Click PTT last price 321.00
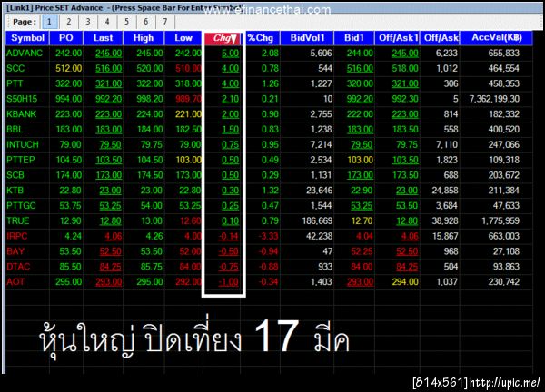This screenshot has height=392, width=545. 108,83
